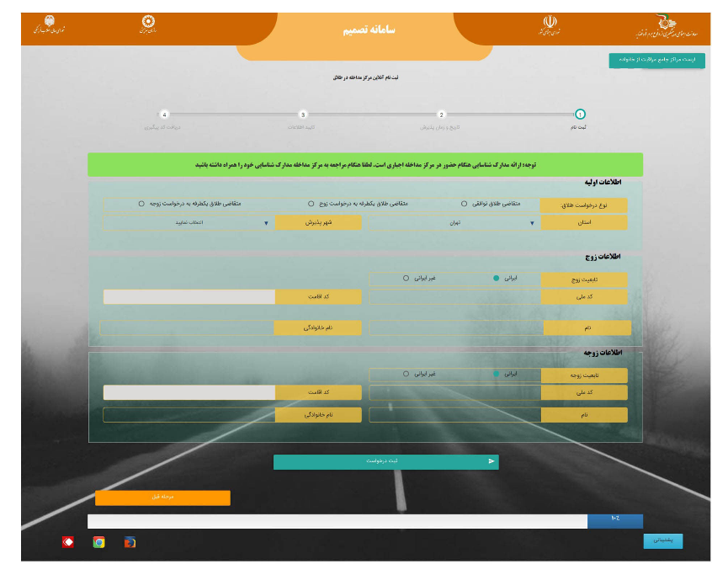The width and height of the screenshot is (728, 580).
Task: Click the اطلاعات اولیه section heading
Action: click(603, 182)
